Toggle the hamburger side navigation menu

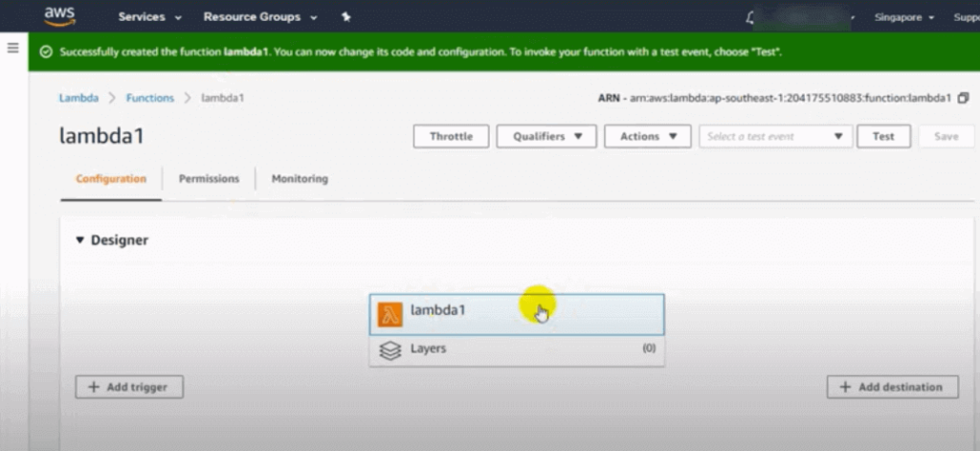[x=12, y=48]
